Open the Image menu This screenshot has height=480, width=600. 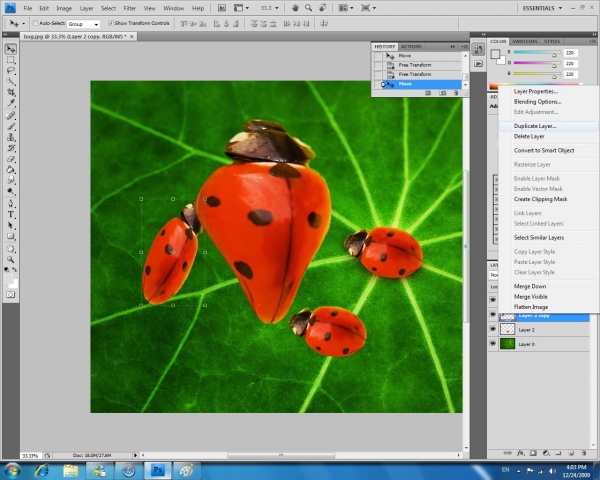(x=64, y=8)
